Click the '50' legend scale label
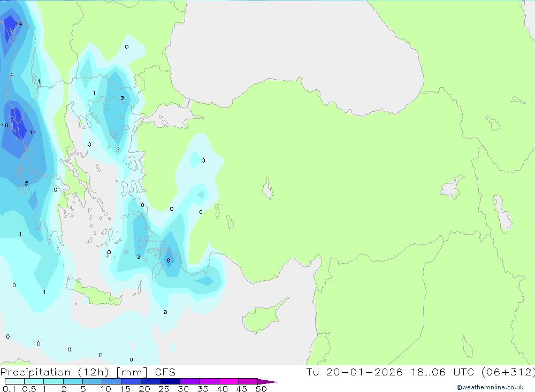535x392 pixels. pos(261,389)
